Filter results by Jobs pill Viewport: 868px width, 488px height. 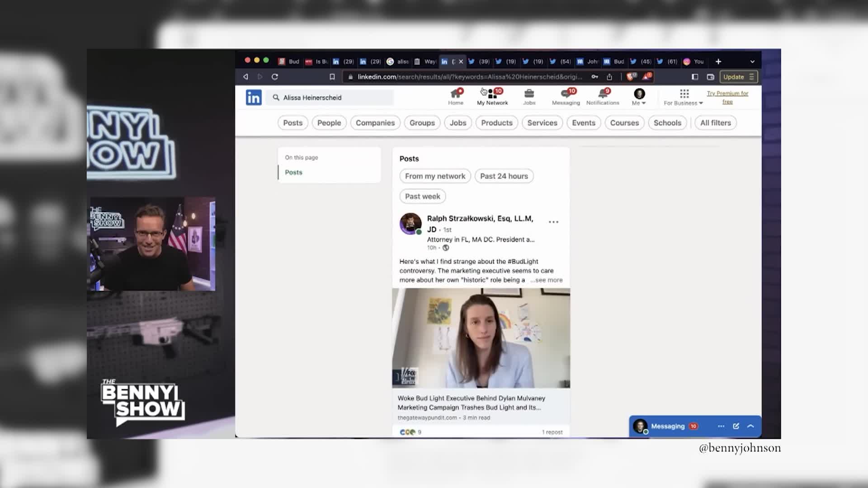(458, 123)
